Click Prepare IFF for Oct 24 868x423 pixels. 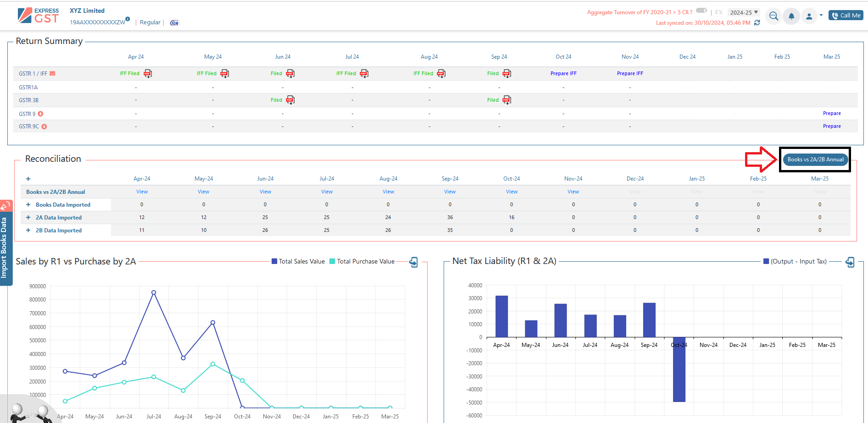(563, 73)
